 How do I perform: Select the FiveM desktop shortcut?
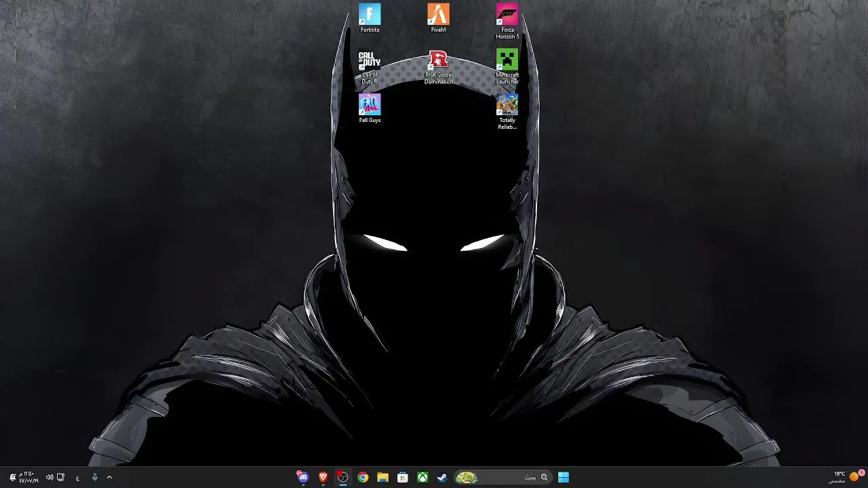(x=438, y=18)
